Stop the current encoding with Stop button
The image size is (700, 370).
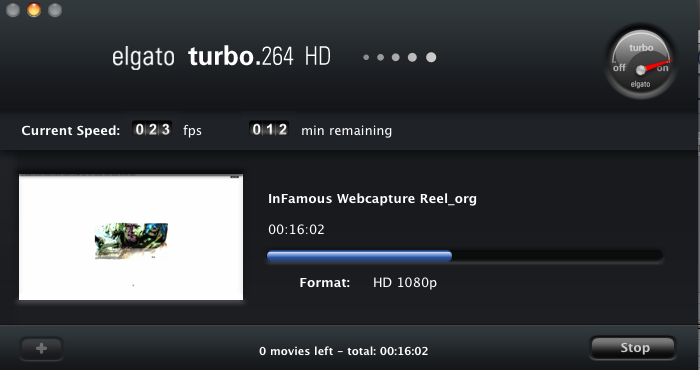(633, 348)
